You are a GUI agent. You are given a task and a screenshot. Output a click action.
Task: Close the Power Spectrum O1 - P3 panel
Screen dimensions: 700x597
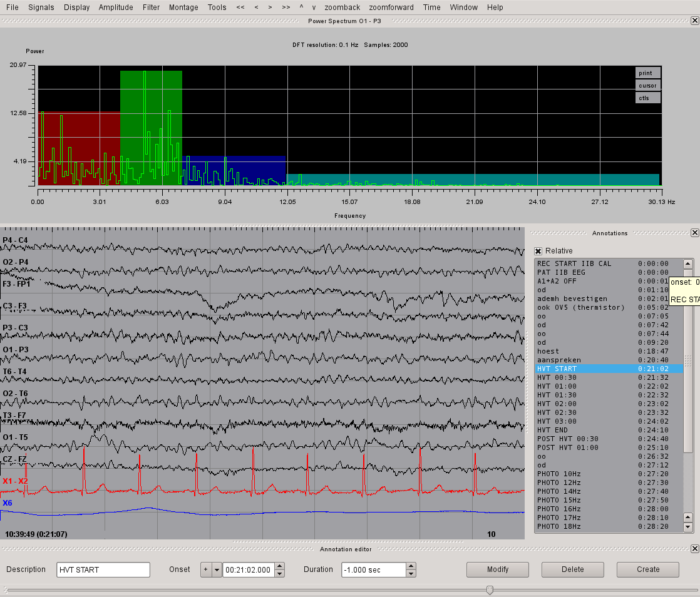coord(694,21)
